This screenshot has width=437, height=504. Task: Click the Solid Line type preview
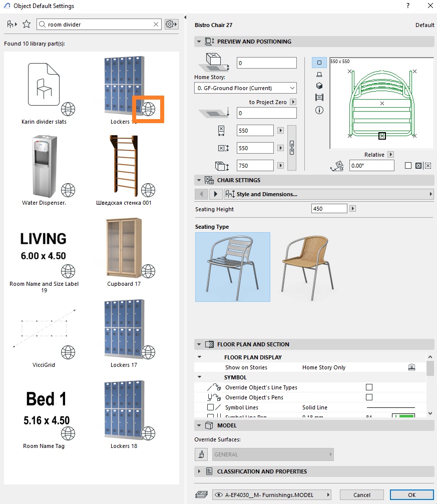[390, 407]
